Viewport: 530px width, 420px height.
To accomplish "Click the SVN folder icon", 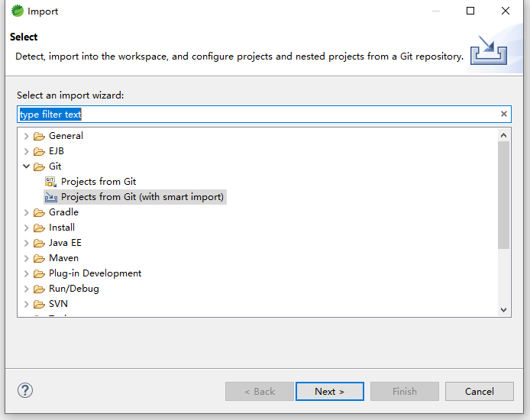I will tap(39, 304).
